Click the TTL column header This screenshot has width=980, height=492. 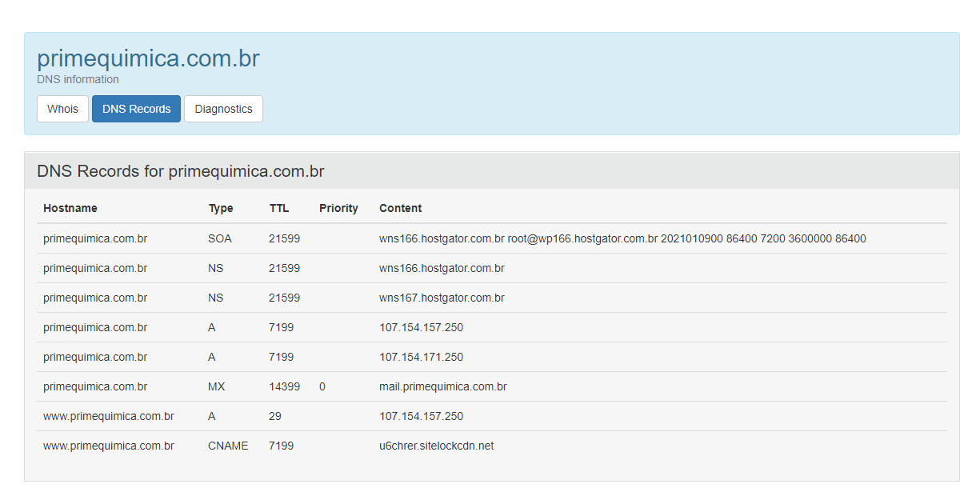[279, 208]
